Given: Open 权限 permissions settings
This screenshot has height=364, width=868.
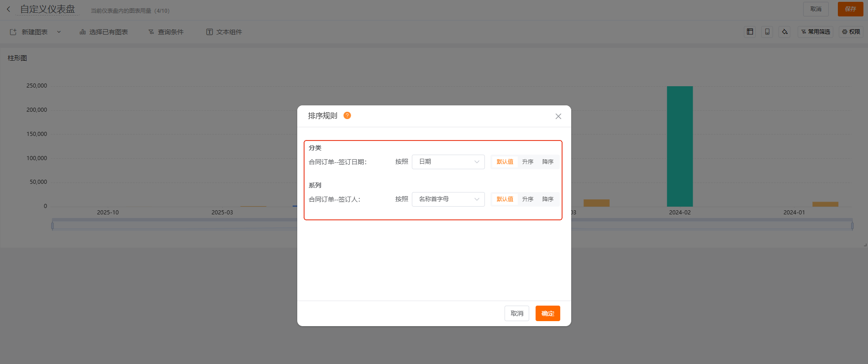Looking at the screenshot, I should [851, 32].
